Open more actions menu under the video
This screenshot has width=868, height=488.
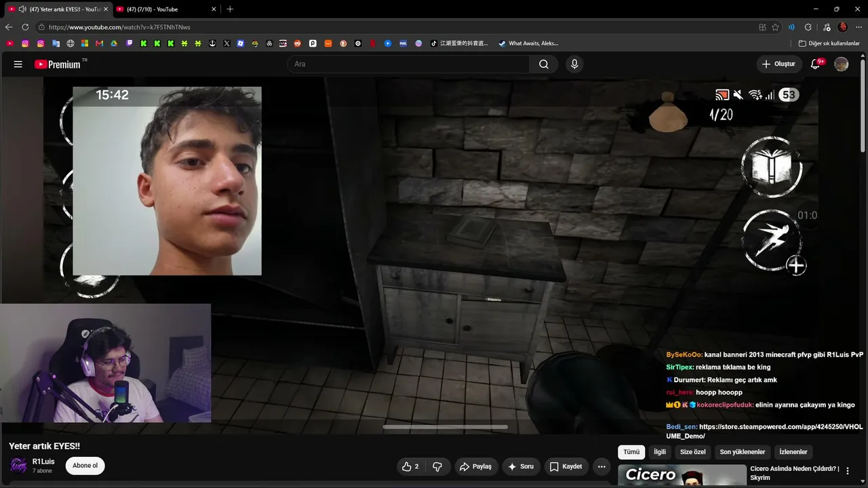click(601, 466)
